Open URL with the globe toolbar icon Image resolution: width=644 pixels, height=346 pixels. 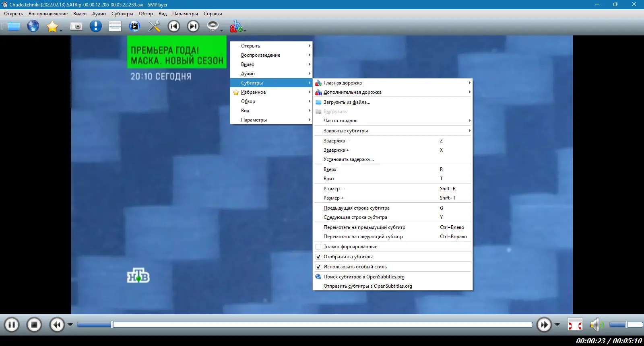coord(33,27)
